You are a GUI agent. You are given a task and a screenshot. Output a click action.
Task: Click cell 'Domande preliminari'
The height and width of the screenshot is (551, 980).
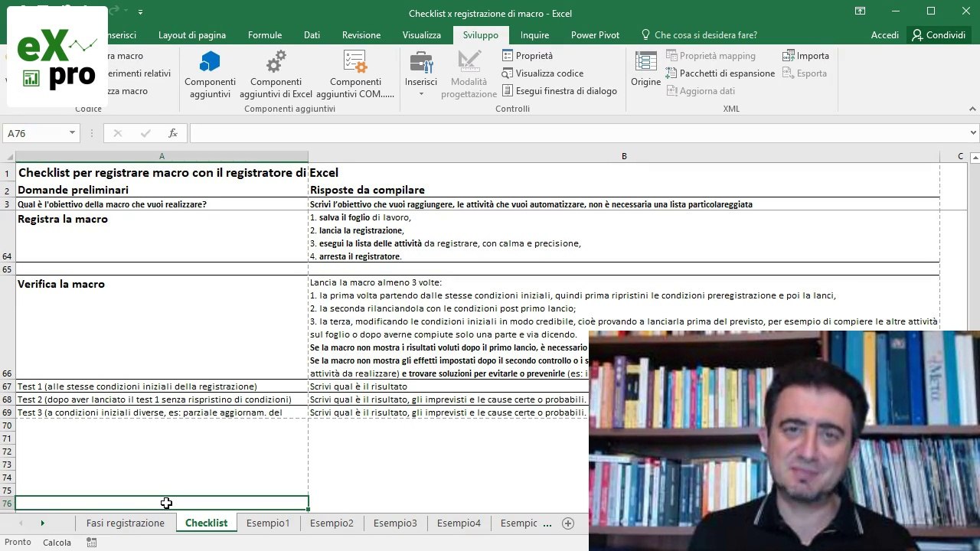162,190
